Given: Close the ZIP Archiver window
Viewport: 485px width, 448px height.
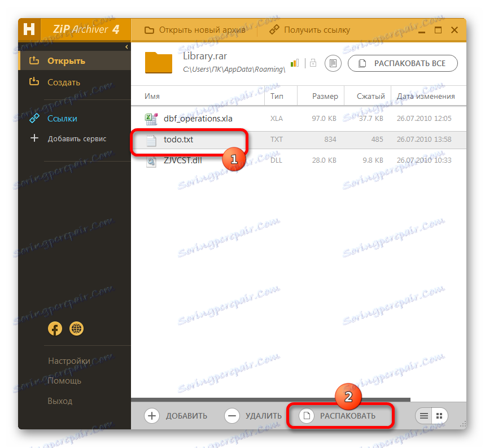Looking at the screenshot, I should pos(455,30).
